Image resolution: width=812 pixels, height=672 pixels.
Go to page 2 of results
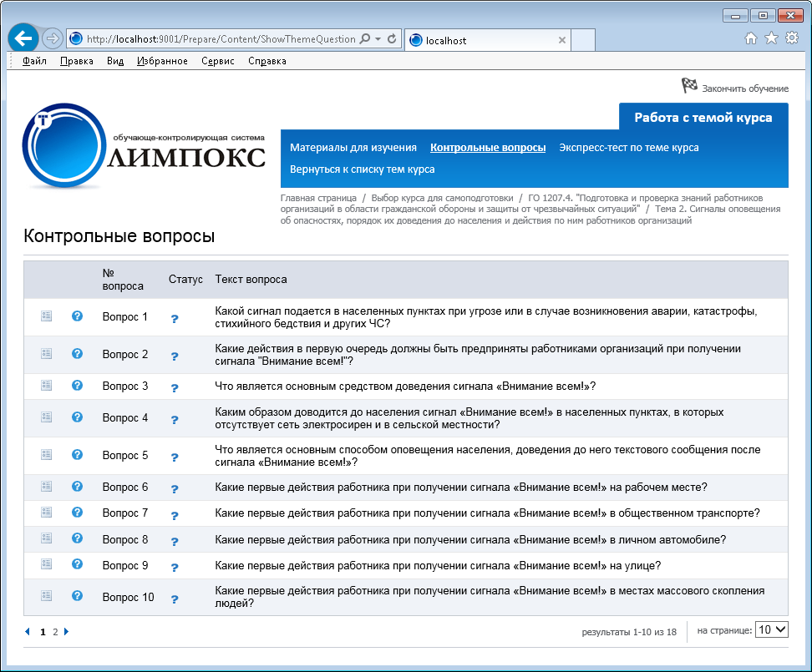pyautogui.click(x=55, y=632)
